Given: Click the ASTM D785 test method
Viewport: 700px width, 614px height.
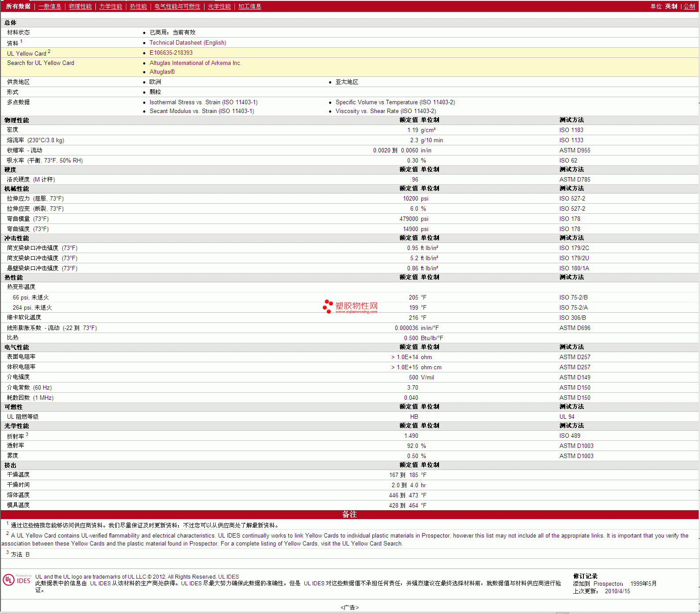Looking at the screenshot, I should tap(575, 179).
